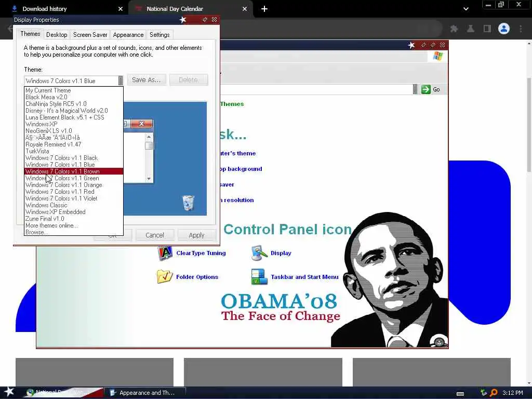Select Luna Element Black v5.1 + CSS

click(74, 117)
